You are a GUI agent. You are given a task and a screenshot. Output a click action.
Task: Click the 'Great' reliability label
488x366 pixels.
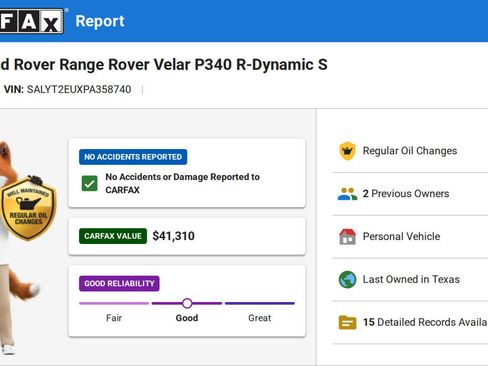260,318
